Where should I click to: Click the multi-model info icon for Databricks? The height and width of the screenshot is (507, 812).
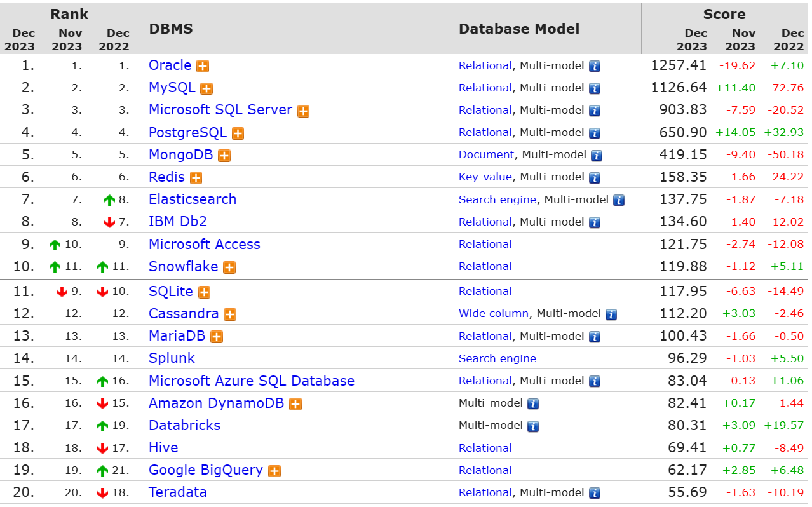click(533, 426)
